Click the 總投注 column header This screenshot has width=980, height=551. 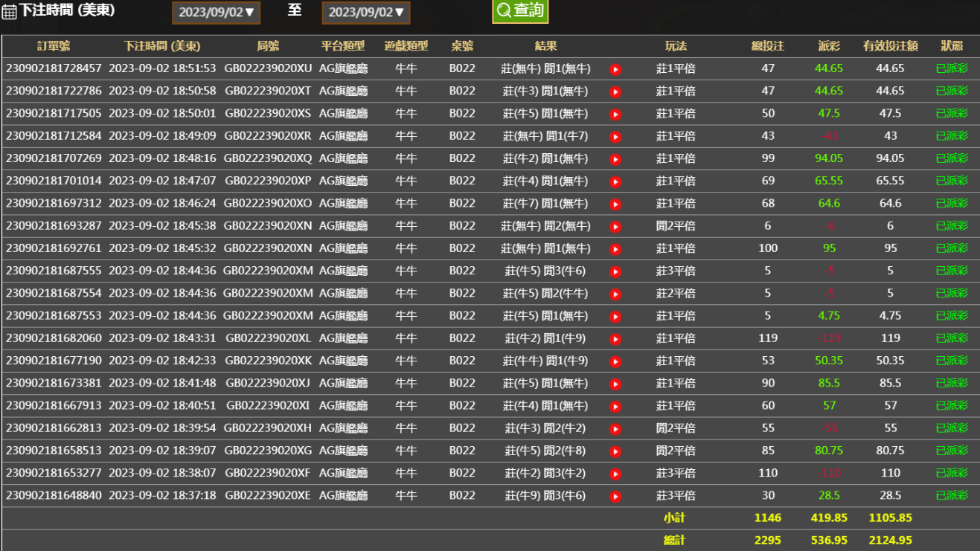[768, 46]
